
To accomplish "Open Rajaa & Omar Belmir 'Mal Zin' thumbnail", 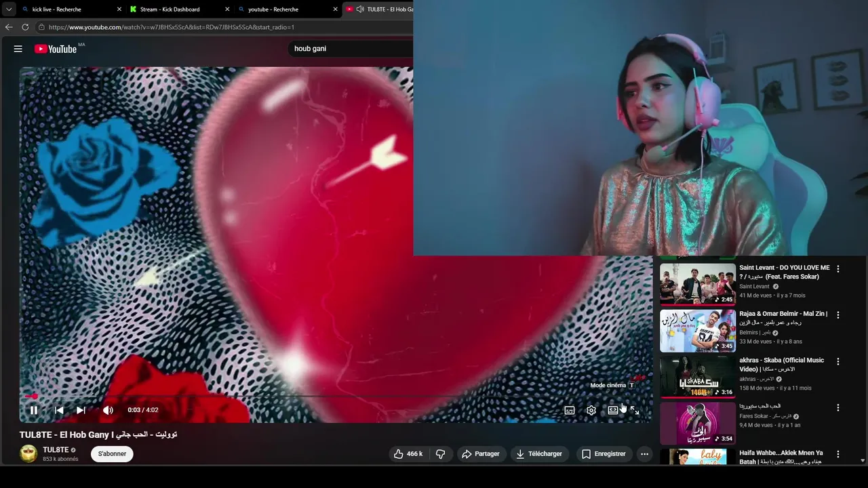I will (x=698, y=331).
